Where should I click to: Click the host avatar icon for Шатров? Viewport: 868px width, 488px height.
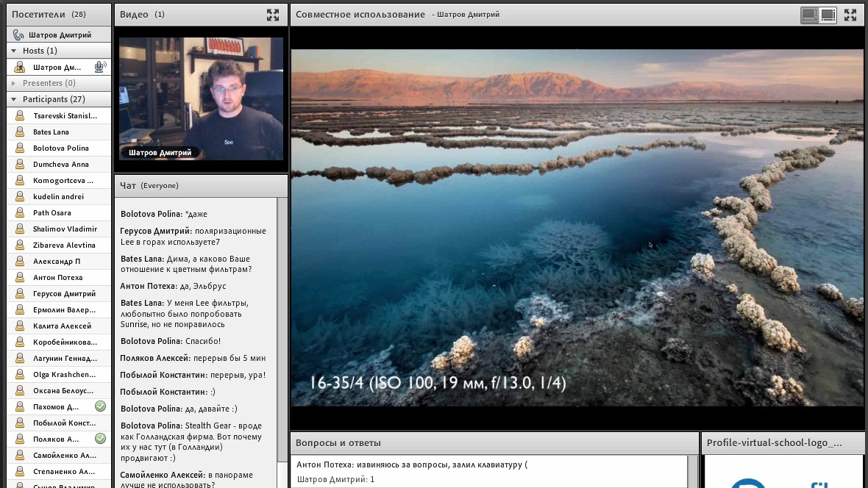click(x=20, y=67)
